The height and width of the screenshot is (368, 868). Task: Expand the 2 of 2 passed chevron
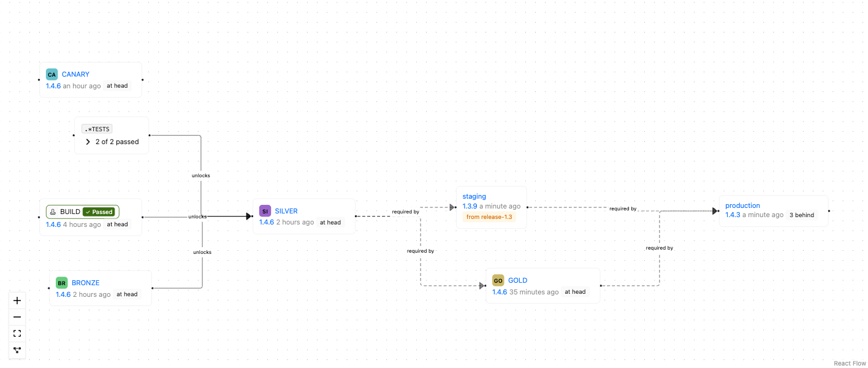(x=88, y=142)
